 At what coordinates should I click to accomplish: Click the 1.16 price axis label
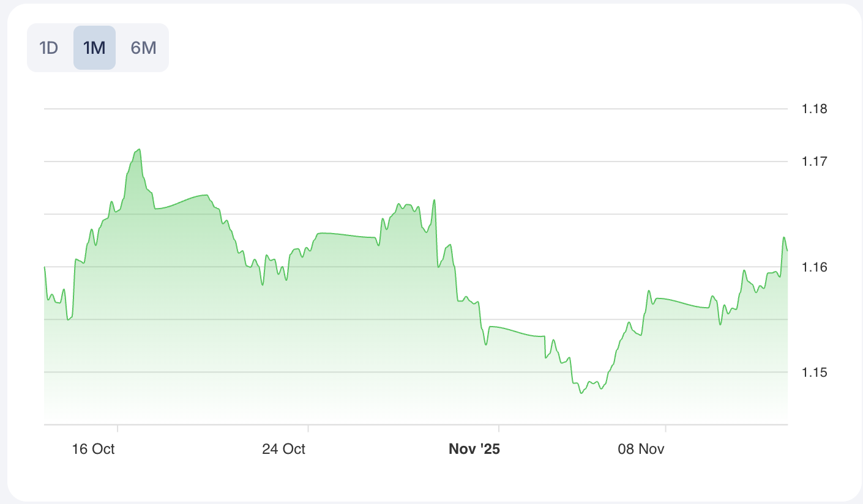tap(815, 267)
